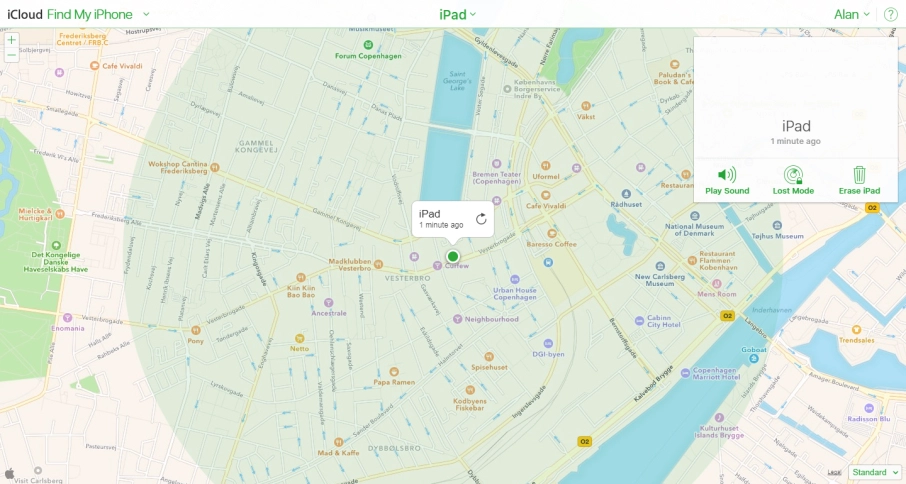Click the Legal link on the map
906x484 pixels.
pos(834,473)
